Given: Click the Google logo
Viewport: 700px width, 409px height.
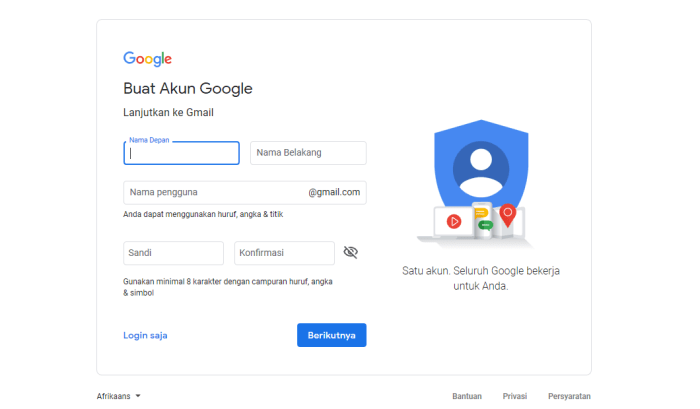Looking at the screenshot, I should (x=147, y=58).
